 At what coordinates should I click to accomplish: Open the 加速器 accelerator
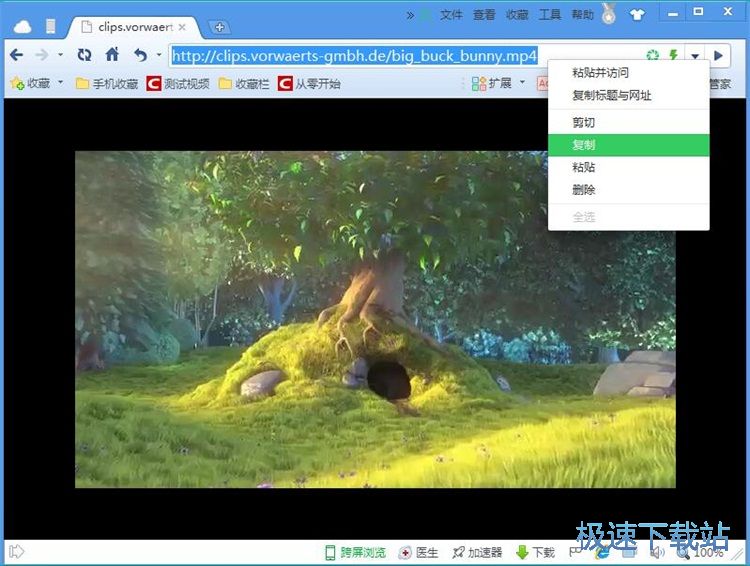click(477, 553)
